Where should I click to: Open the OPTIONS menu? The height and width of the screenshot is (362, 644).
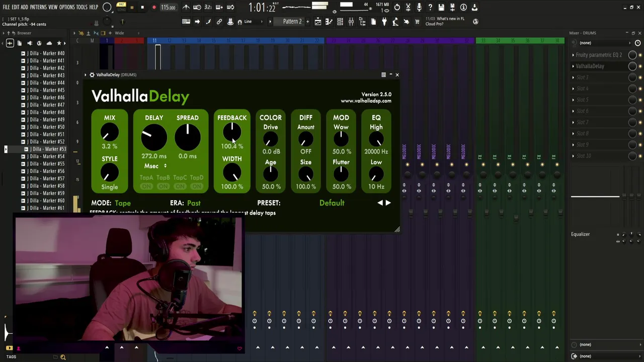[x=67, y=7]
